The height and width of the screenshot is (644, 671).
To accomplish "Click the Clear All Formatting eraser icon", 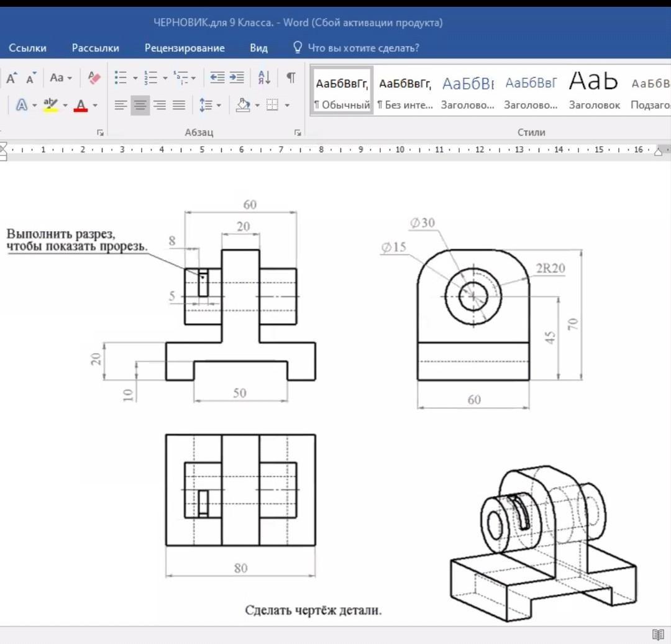I will (x=94, y=78).
